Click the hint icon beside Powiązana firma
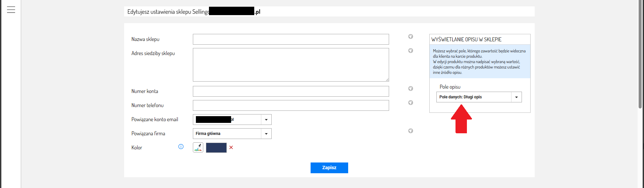644x188 pixels. (411, 131)
